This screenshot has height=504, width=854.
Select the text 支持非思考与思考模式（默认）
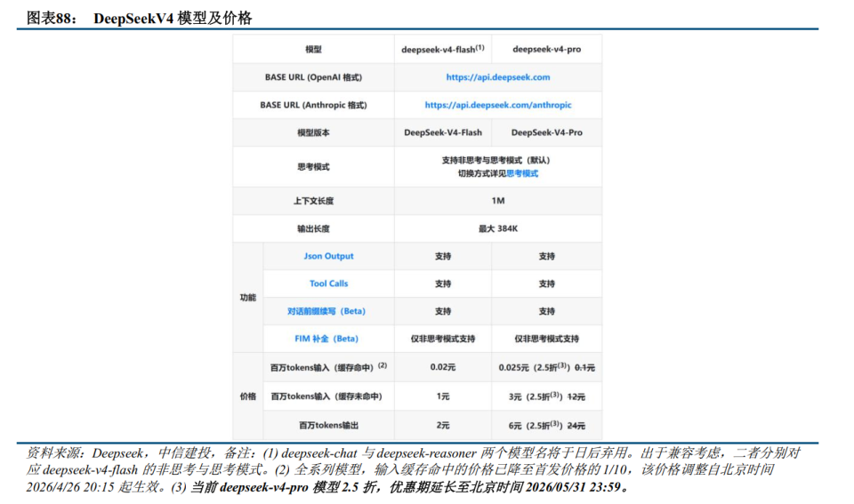pyautogui.click(x=498, y=161)
